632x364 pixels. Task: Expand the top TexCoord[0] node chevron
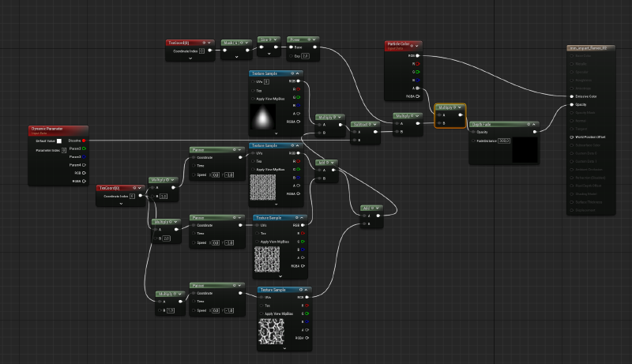click(x=190, y=58)
